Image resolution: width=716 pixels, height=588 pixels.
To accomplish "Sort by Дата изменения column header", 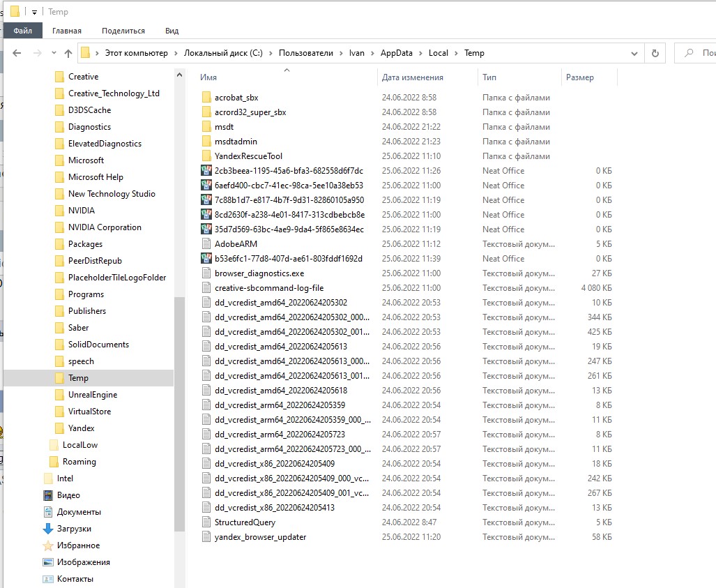I will click(x=412, y=77).
